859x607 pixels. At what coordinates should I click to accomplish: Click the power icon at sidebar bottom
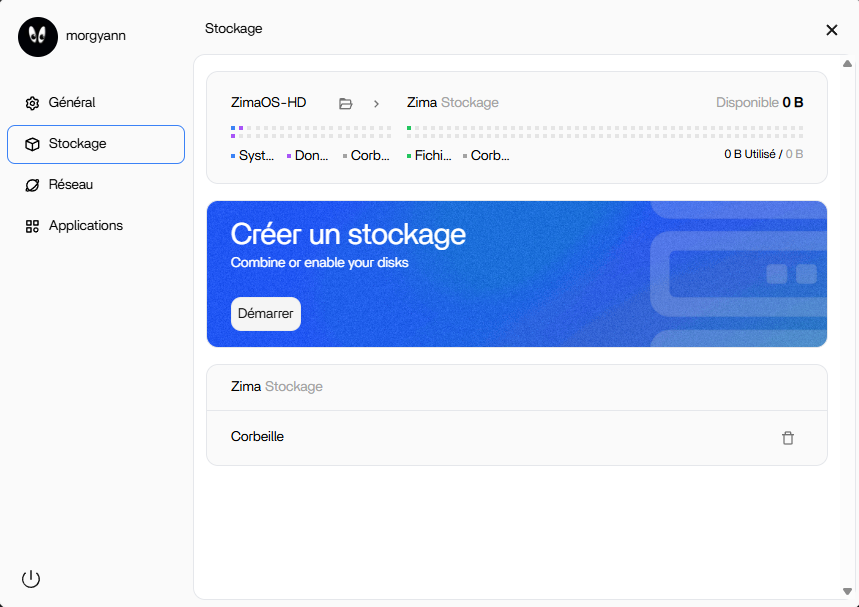31,579
